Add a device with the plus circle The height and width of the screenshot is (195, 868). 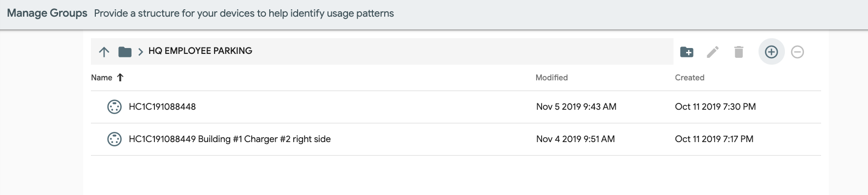tap(771, 51)
